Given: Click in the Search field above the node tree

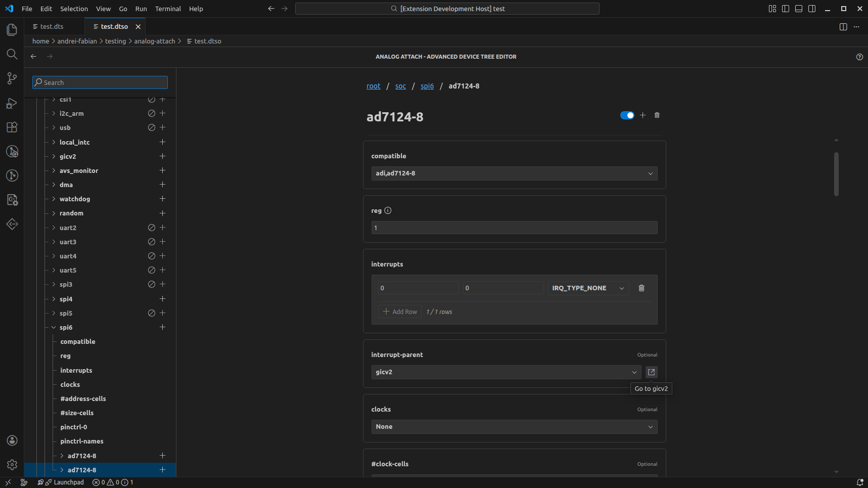Looking at the screenshot, I should (100, 82).
